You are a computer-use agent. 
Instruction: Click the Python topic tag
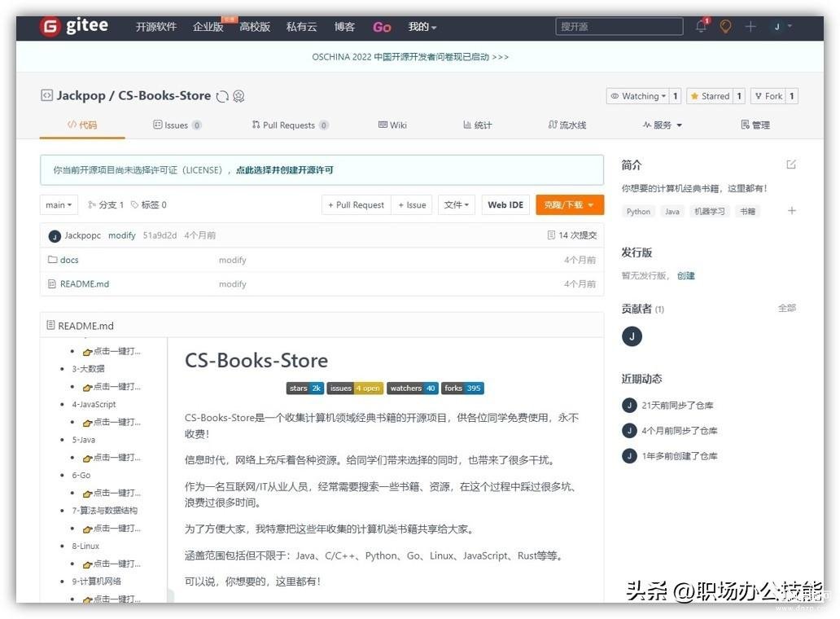point(638,211)
